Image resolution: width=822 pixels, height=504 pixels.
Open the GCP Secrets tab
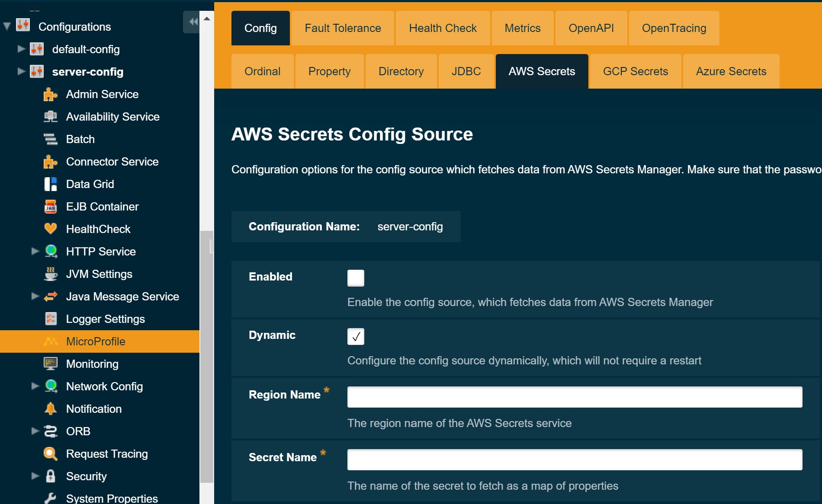tap(635, 71)
